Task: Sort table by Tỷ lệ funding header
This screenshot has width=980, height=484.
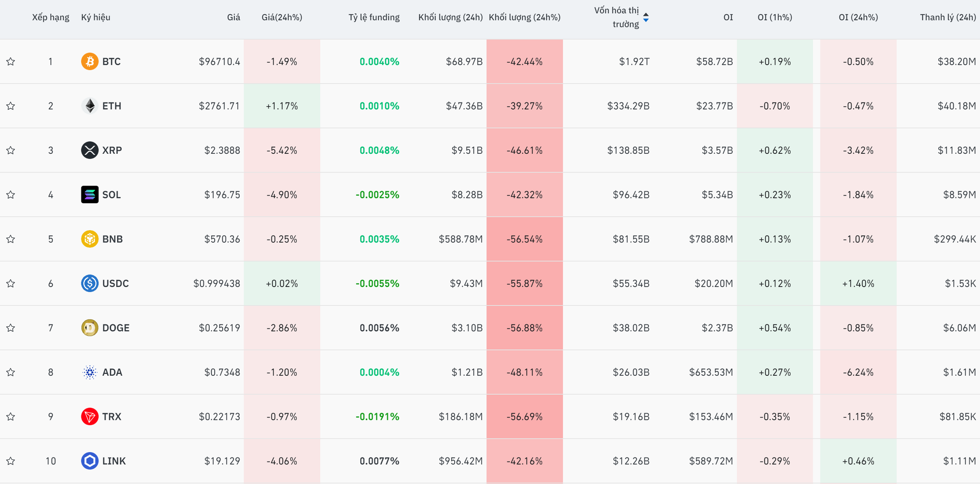Action: coord(374,18)
